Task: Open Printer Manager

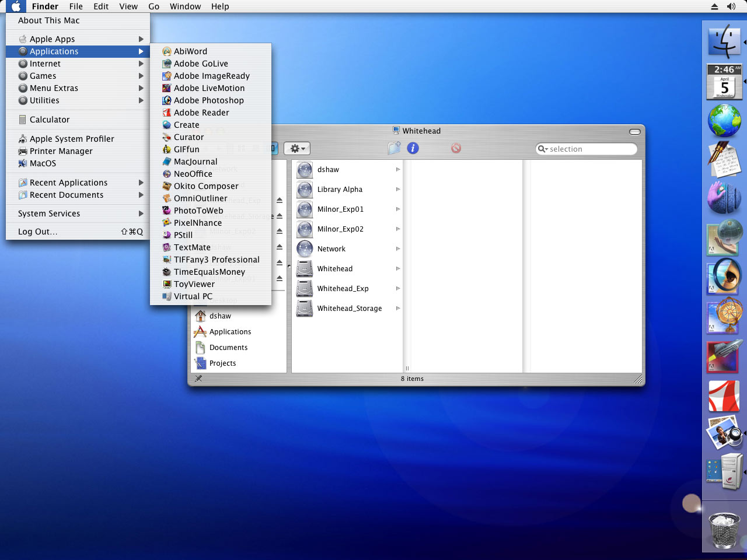Action: [78, 151]
